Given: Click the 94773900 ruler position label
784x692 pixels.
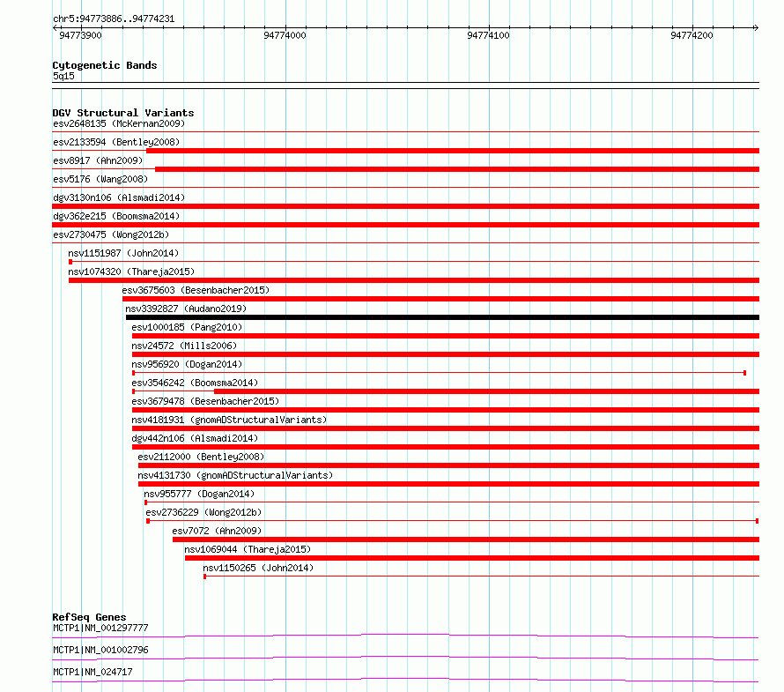Looking at the screenshot, I should tap(80, 35).
